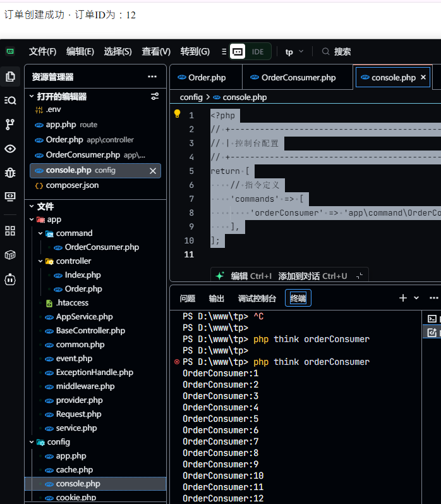Open the Run and Debug bug icon
This screenshot has width=441, height=504.
tap(10, 172)
